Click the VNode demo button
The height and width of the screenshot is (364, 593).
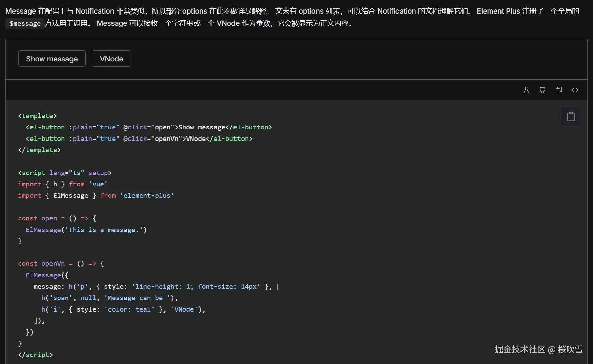111,59
